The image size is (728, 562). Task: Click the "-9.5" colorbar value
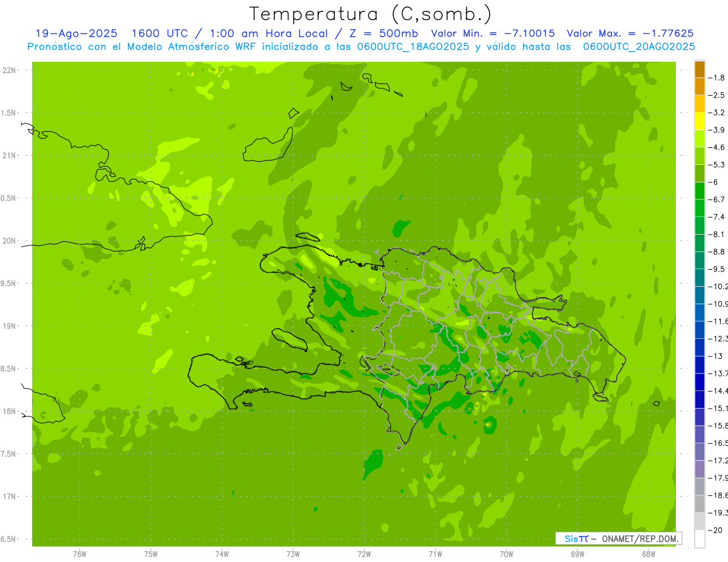718,269
